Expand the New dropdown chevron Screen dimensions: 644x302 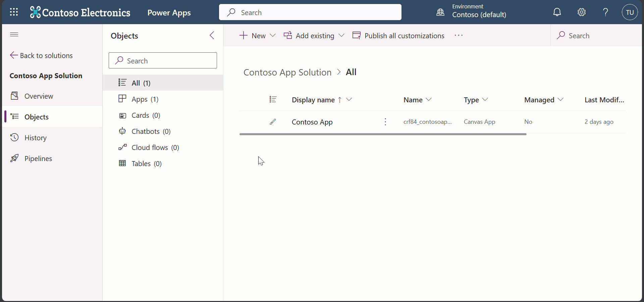pos(273,36)
